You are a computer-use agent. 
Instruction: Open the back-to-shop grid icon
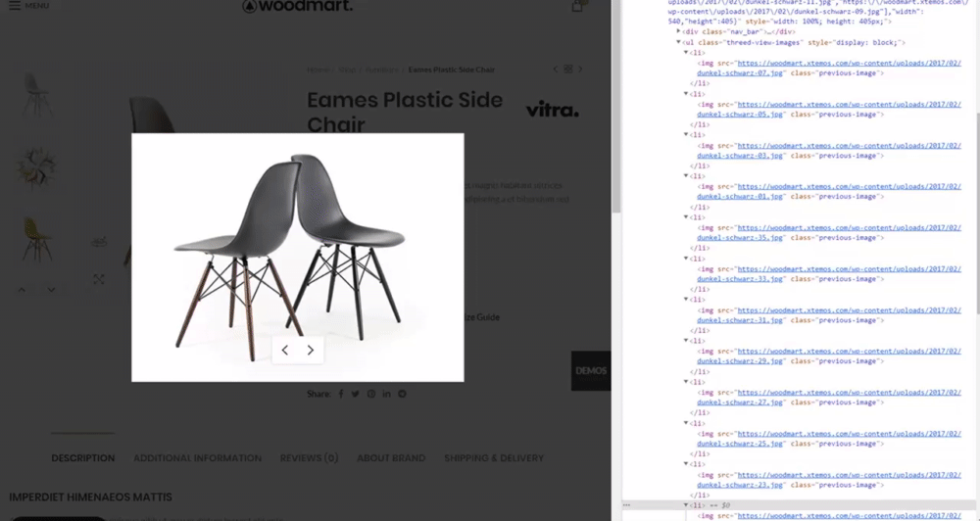pos(568,69)
